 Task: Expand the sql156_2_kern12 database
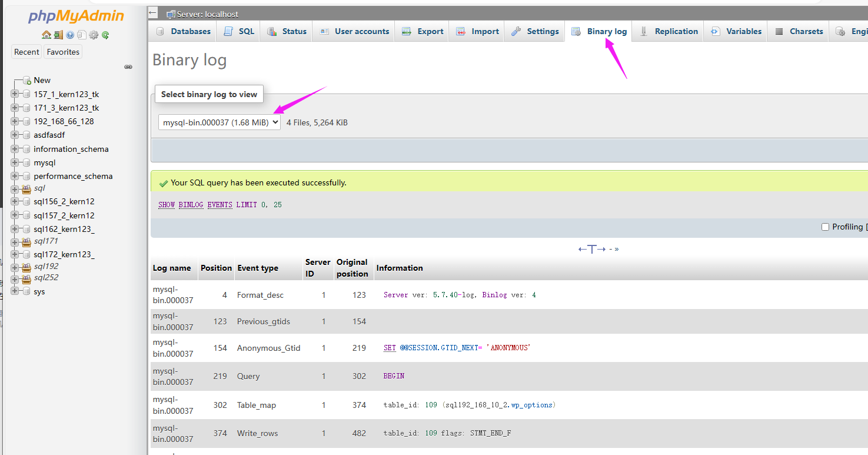[15, 201]
